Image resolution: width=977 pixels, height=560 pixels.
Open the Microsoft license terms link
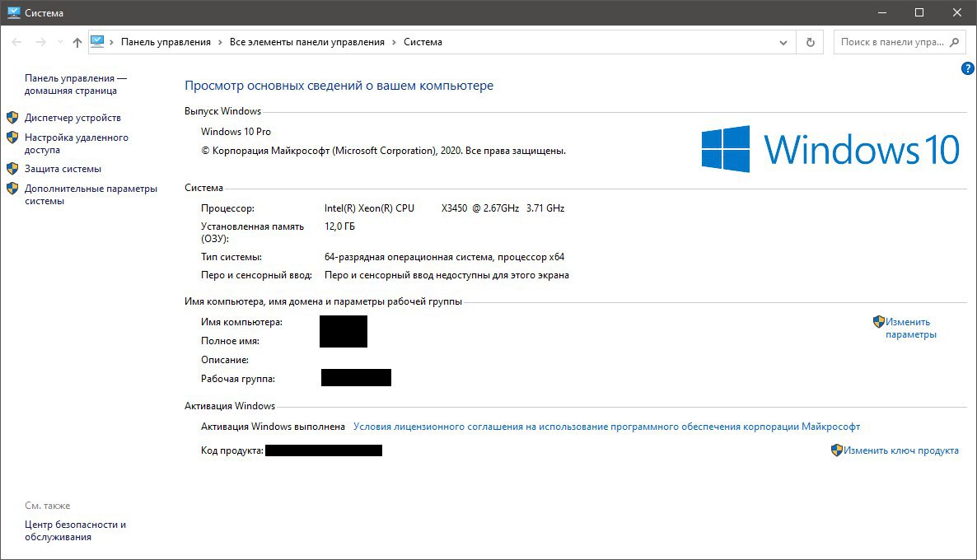(x=606, y=427)
